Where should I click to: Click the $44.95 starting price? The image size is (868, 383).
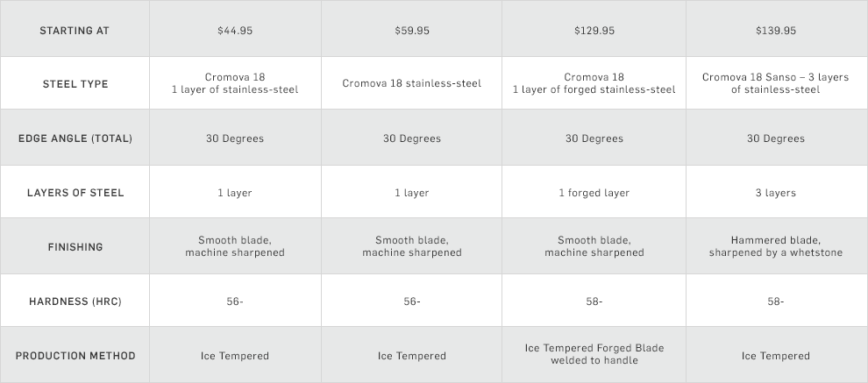(235, 31)
